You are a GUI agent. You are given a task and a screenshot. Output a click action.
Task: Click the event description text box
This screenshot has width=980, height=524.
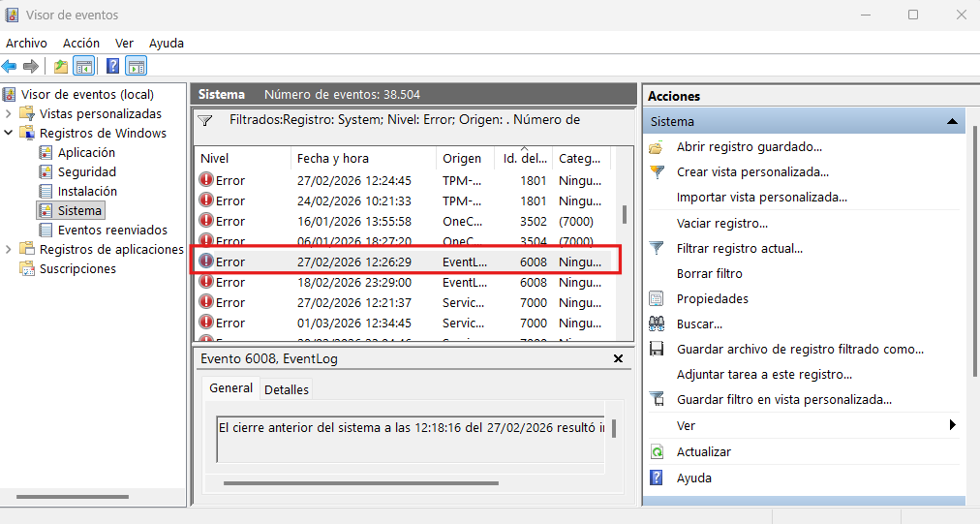[x=411, y=439]
